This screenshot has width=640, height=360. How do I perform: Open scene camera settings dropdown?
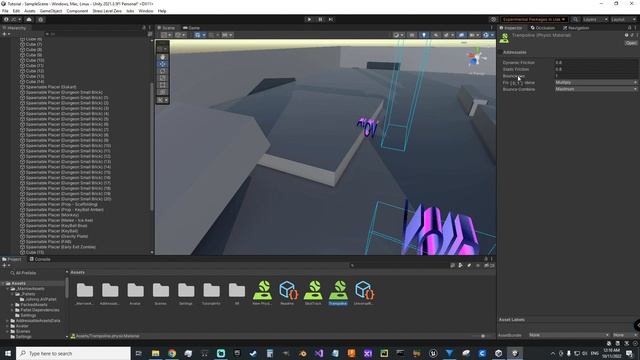[473, 35]
